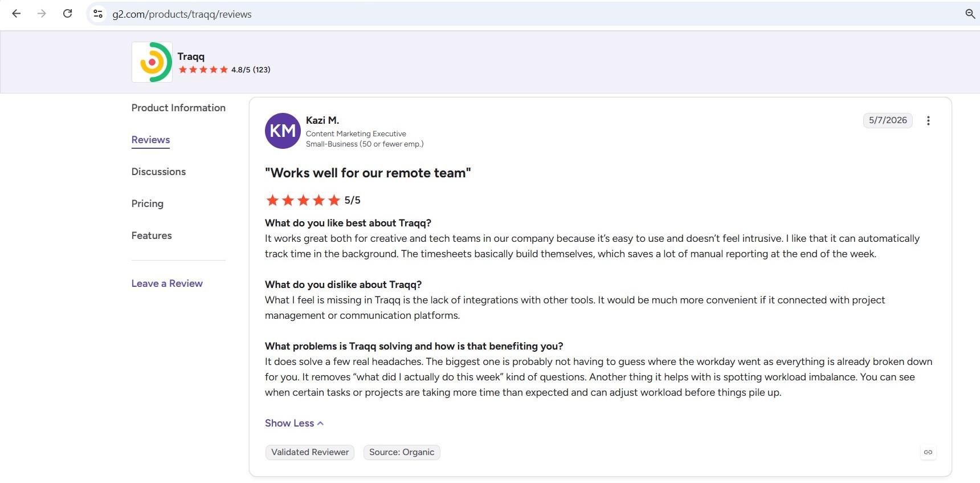Select the Reviews nav item
The image size is (980, 483).
point(150,140)
